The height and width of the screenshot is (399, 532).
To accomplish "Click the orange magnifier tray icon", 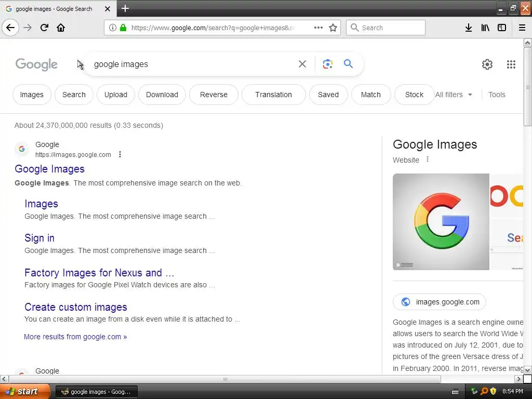I will pyautogui.click(x=484, y=391).
